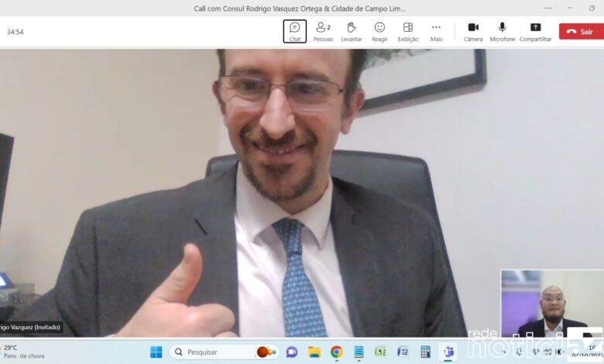Share your screen with Compartilhar
The width and height of the screenshot is (604, 364).
pos(535,31)
